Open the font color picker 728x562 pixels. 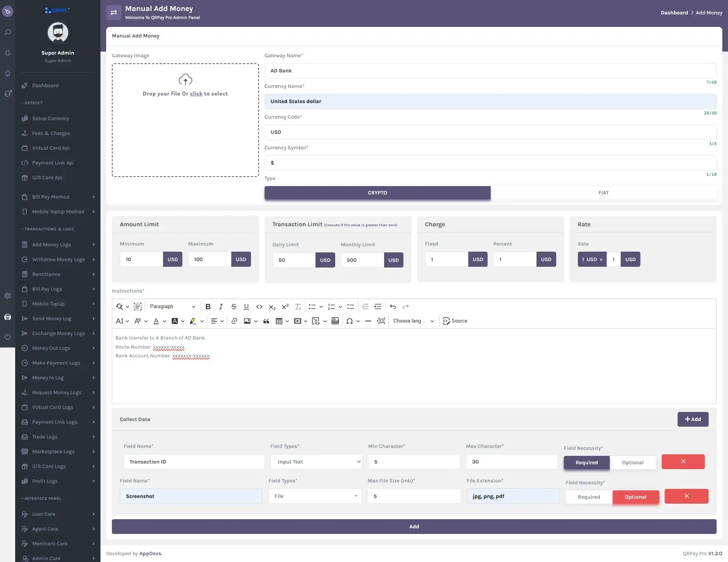tap(159, 321)
